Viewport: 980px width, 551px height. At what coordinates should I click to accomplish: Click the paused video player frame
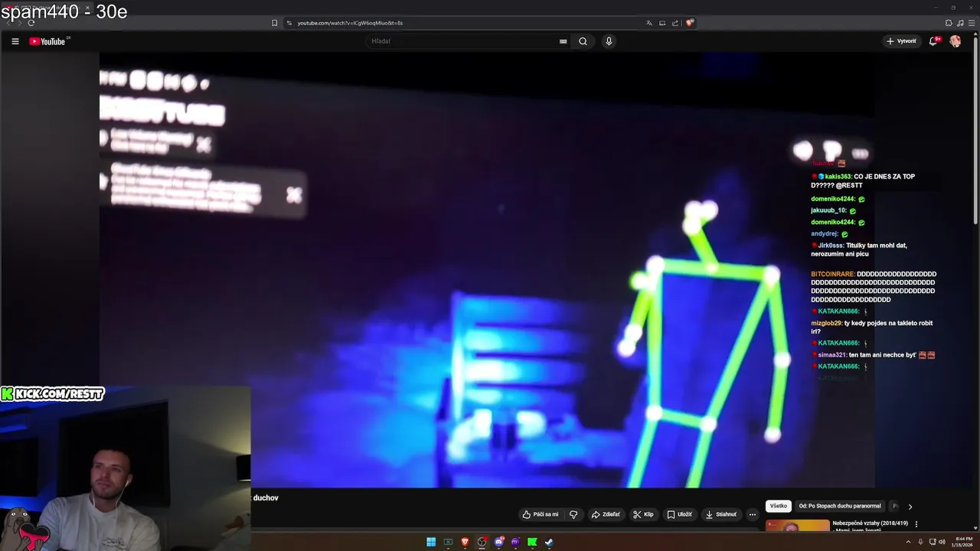click(x=487, y=269)
